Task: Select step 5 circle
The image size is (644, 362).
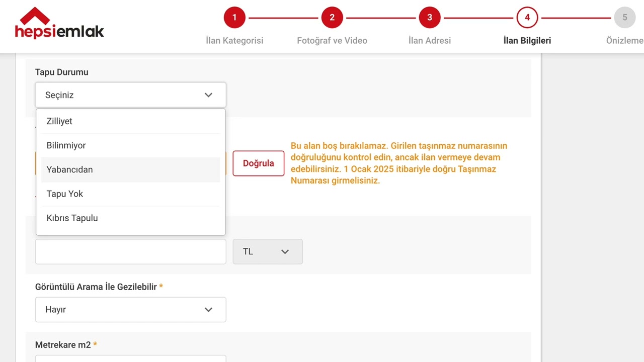Action: pos(625,18)
